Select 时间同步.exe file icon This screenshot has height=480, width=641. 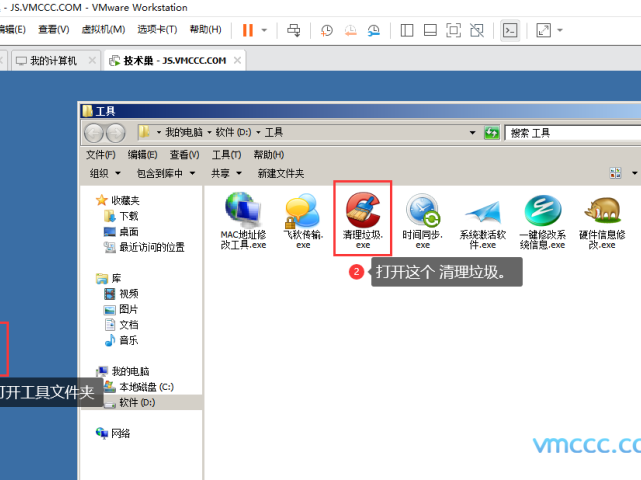click(423, 221)
